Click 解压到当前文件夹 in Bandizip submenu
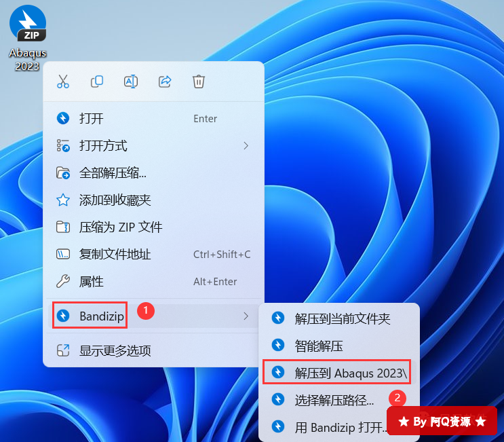This screenshot has height=442, width=504. 343,318
